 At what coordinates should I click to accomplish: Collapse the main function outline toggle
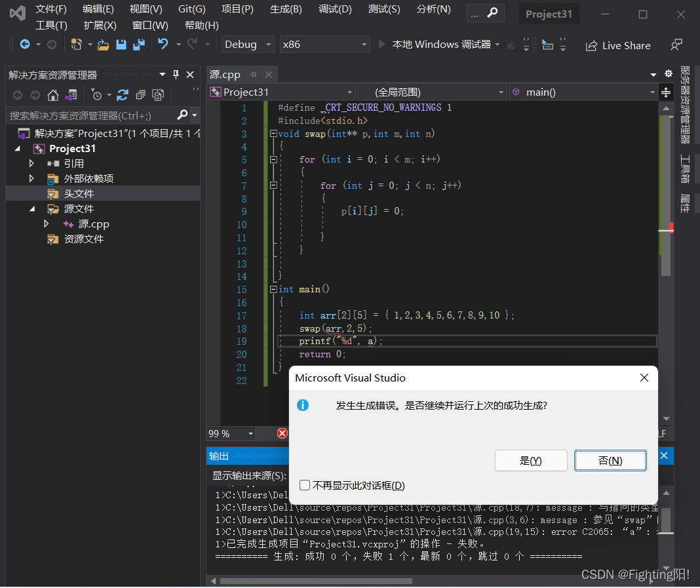[x=273, y=289]
